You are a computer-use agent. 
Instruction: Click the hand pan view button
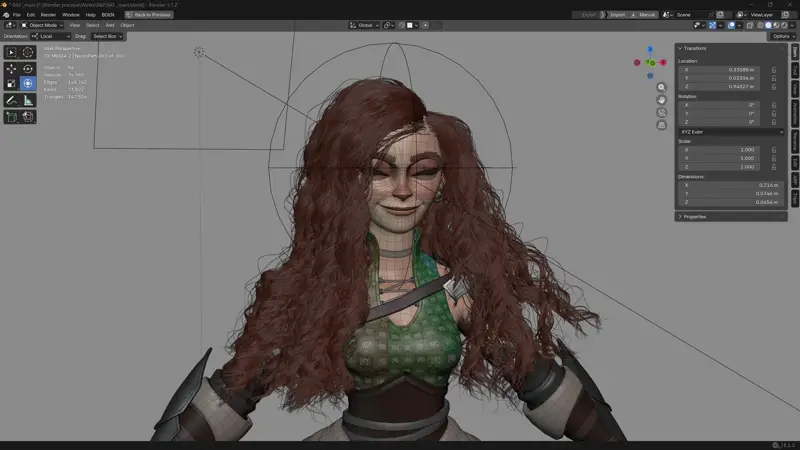[x=661, y=100]
